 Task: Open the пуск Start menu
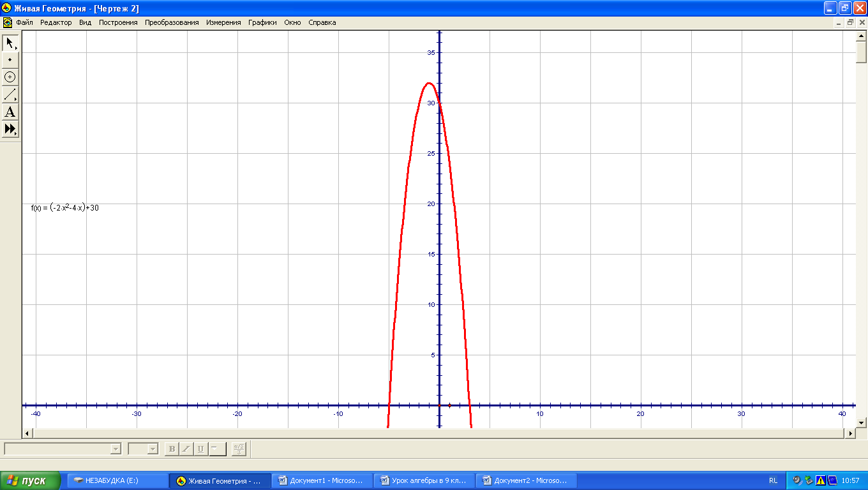pos(31,480)
